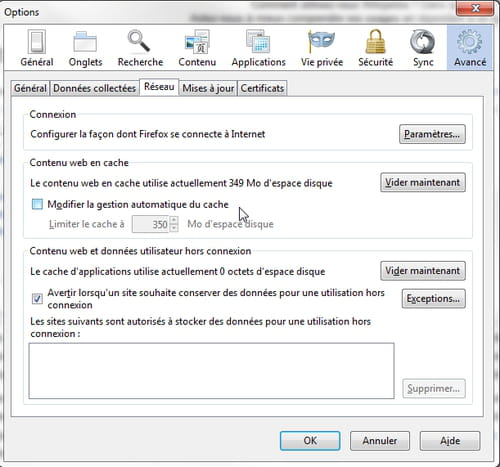Decrease cache limit with stepper down arrow
The height and width of the screenshot is (467, 500).
pos(173,228)
